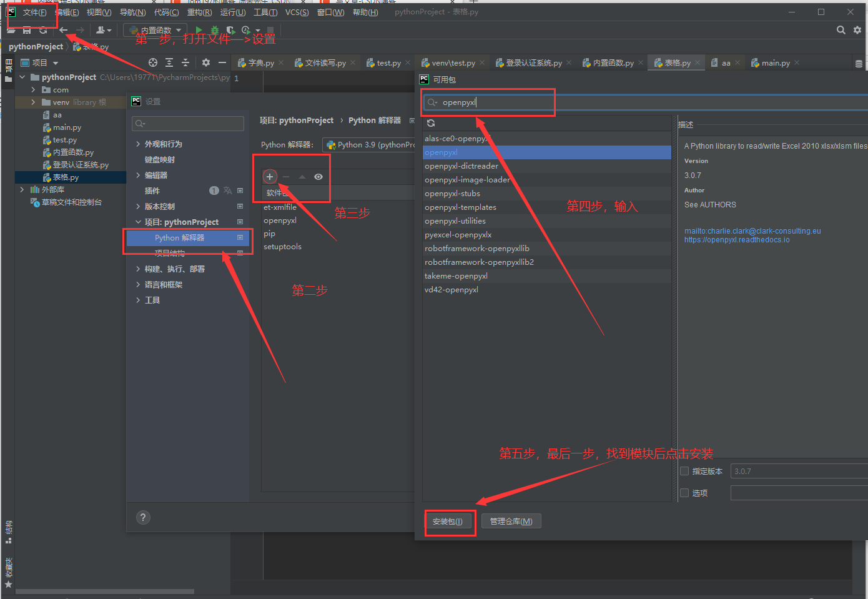Image resolution: width=868 pixels, height=599 pixels.
Task: Click Expand All icon in project panel
Action: (x=169, y=62)
